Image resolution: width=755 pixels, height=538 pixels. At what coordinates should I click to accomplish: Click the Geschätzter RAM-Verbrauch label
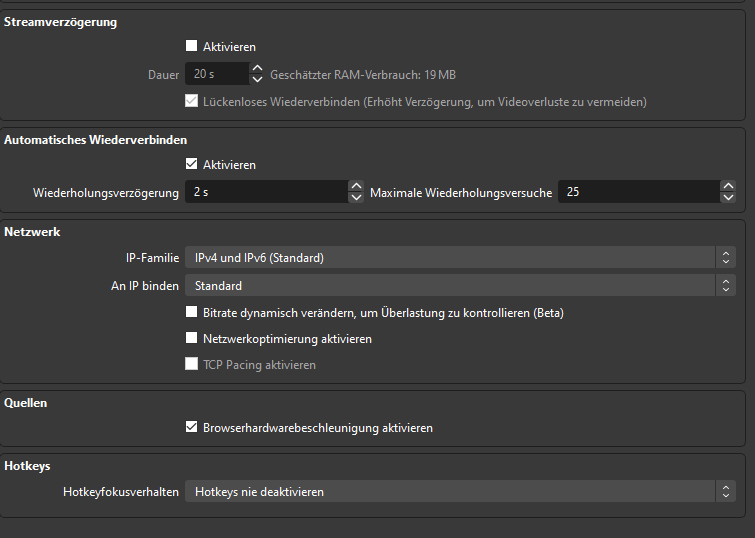363,75
